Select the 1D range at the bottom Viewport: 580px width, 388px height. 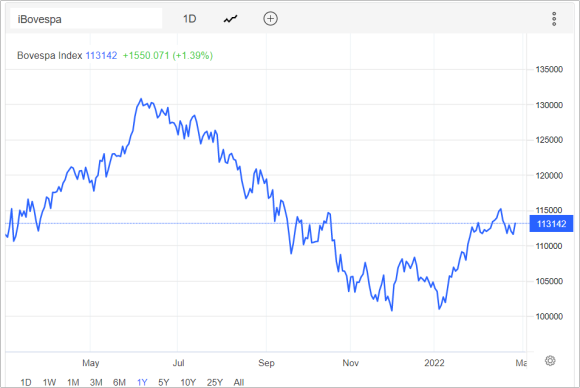click(26, 382)
